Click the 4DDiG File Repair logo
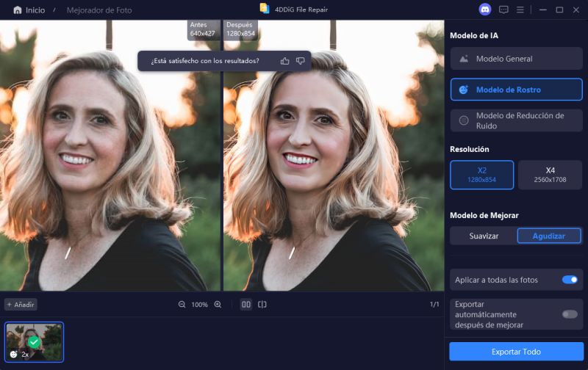Screen dimensions: 588x370 pos(265,9)
